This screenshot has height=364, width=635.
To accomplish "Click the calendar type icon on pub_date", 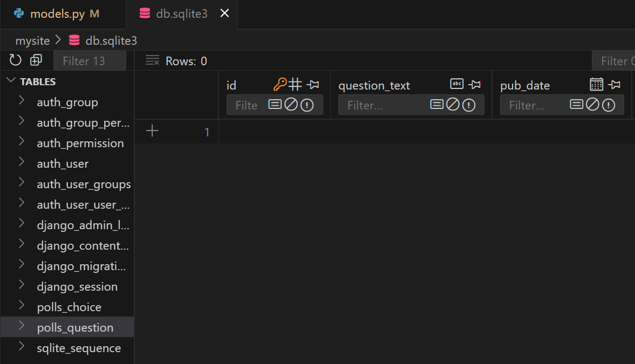I will pyautogui.click(x=597, y=84).
